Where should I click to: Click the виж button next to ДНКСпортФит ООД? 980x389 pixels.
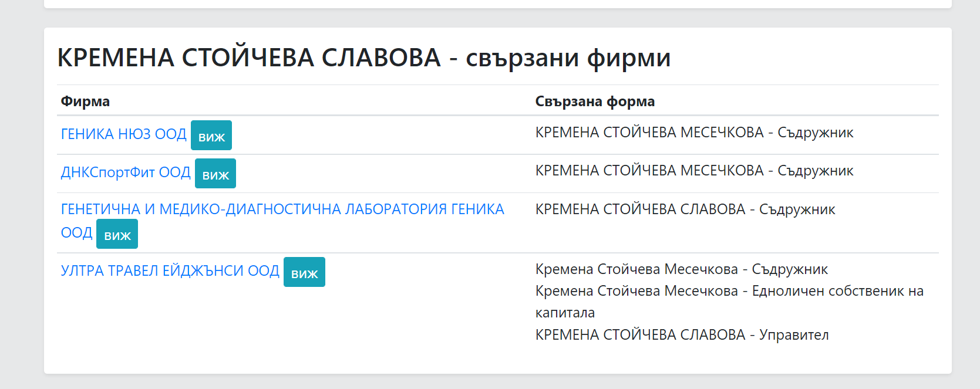[215, 174]
